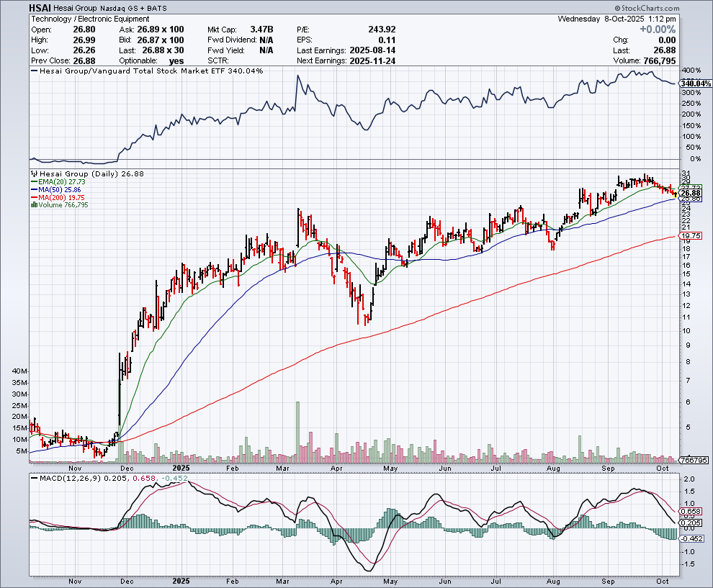This screenshot has height=588, width=713.
Task: Click the 0.658 MACD signal axis label
Action: coord(691,511)
